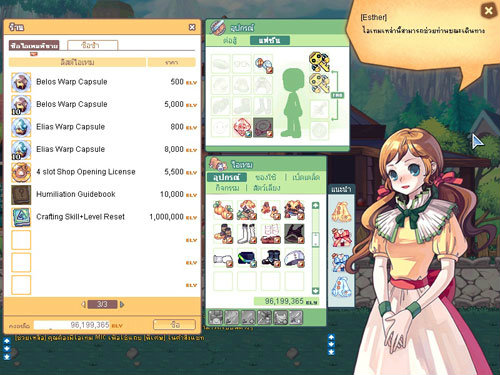Click the inventory scrollbar up arrow
Image resolution: width=500 pixels, height=375 pixels.
tap(315, 205)
